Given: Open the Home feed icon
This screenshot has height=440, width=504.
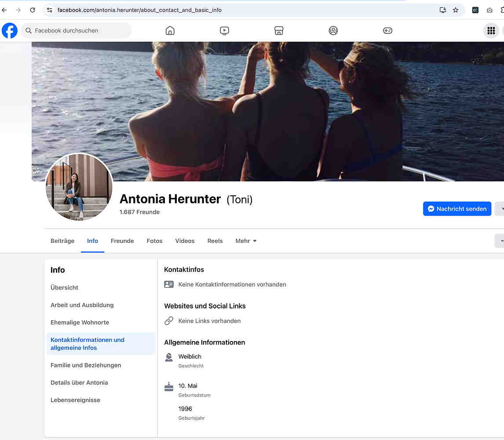Looking at the screenshot, I should (170, 30).
